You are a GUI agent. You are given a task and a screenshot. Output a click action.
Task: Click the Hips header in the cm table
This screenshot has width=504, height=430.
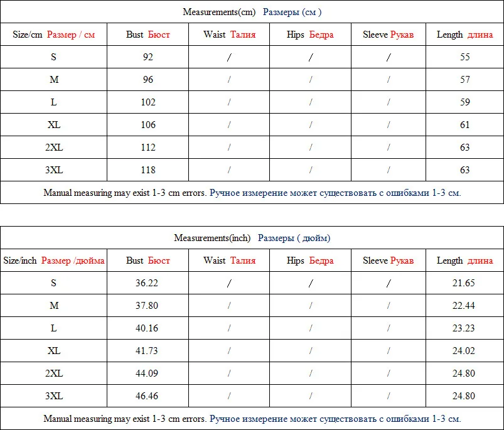(x=310, y=35)
